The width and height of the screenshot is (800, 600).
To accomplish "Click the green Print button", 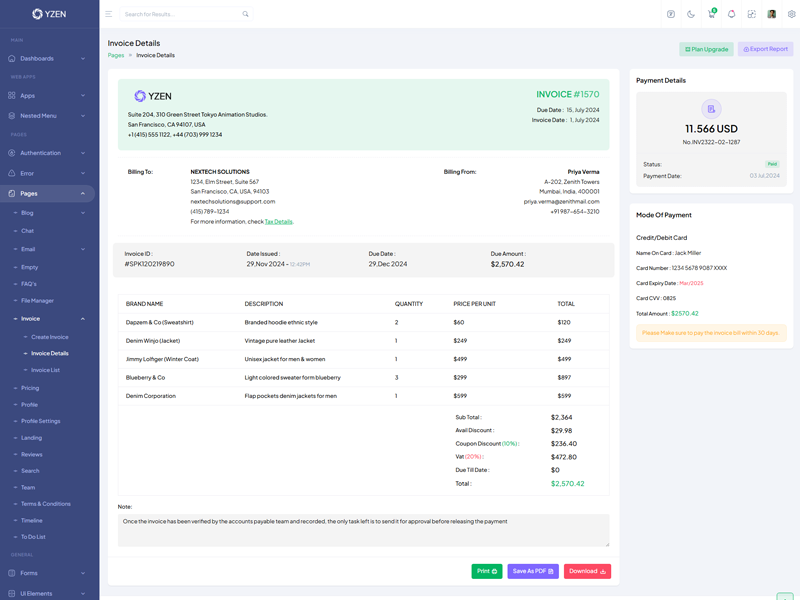I will (x=486, y=571).
